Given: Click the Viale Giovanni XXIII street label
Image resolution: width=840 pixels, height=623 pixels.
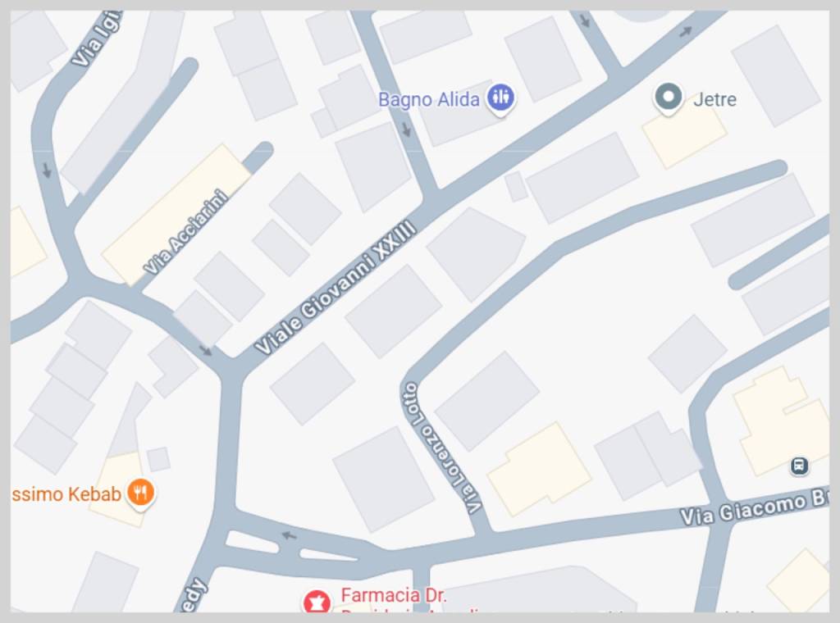Looking at the screenshot, I should pos(336,286).
